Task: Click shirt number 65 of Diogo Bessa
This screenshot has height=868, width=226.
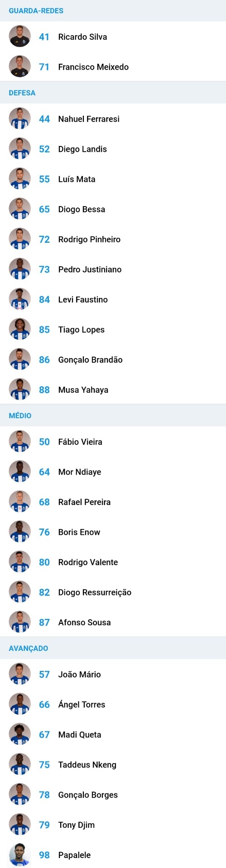Action: (44, 209)
